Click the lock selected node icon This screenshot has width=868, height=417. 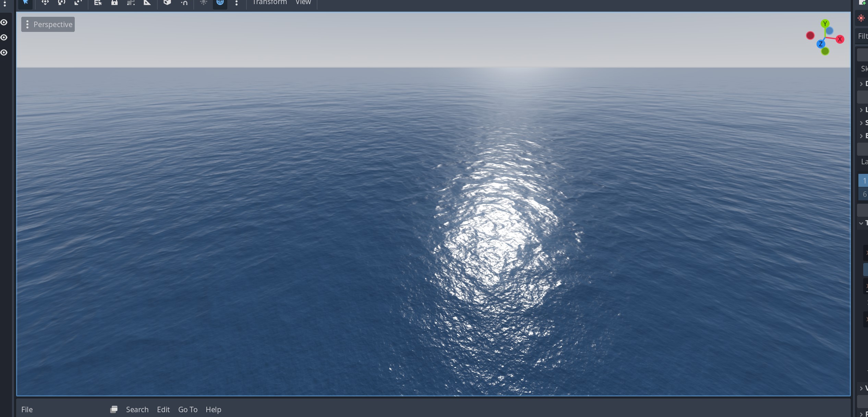(x=114, y=3)
